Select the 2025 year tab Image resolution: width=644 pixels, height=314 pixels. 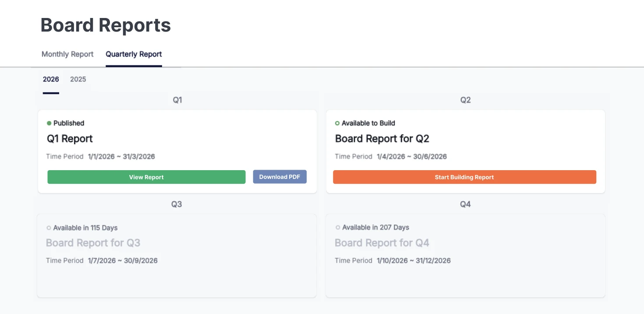point(78,79)
